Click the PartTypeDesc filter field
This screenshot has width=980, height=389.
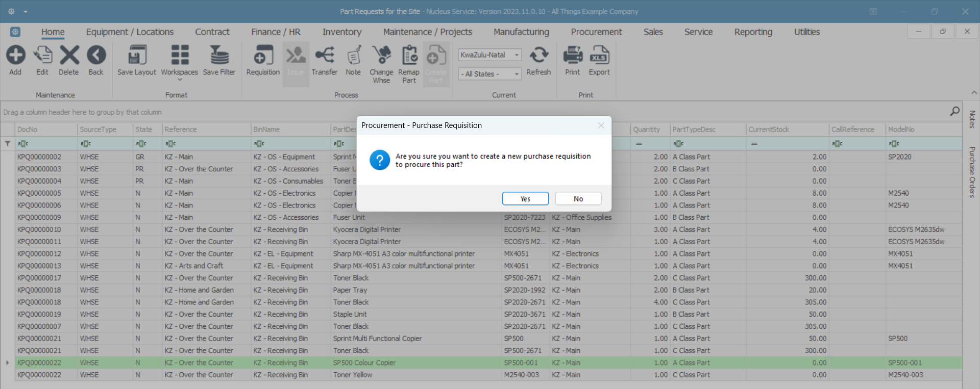708,144
